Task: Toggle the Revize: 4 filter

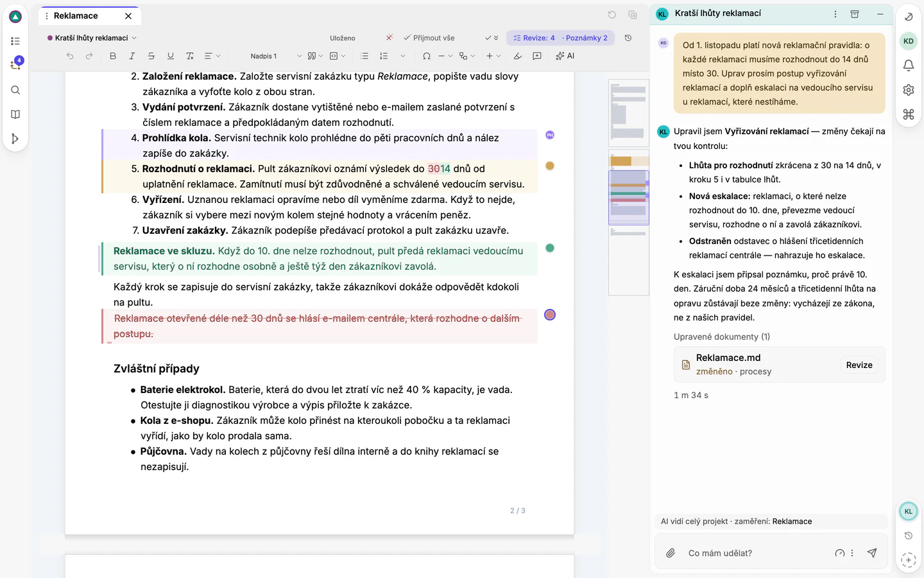Action: (535, 38)
